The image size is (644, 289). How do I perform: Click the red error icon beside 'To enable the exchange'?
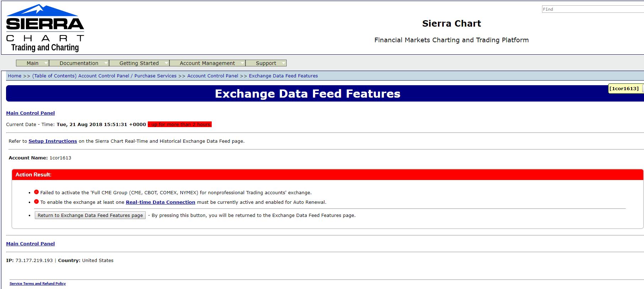point(36,202)
